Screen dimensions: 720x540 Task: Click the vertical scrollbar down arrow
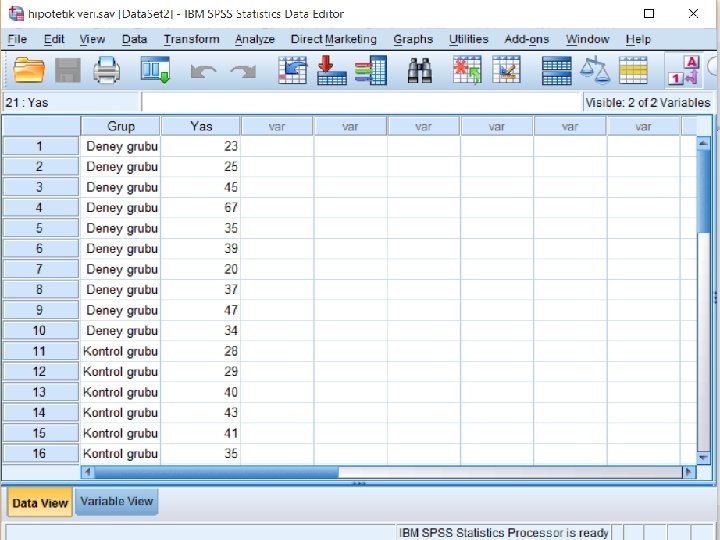click(x=703, y=457)
